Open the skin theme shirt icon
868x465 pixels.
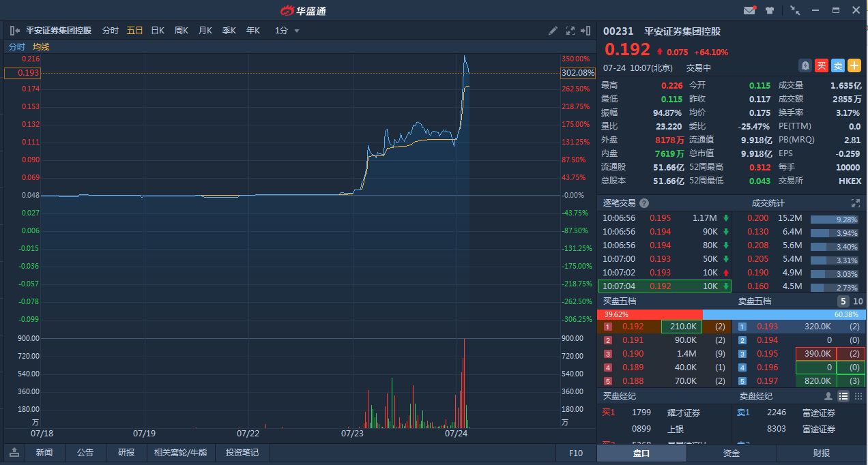click(770, 10)
